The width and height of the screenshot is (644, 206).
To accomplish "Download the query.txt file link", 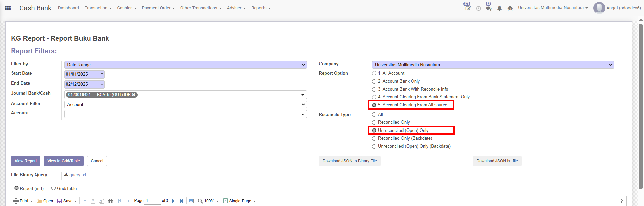I will pyautogui.click(x=77, y=175).
